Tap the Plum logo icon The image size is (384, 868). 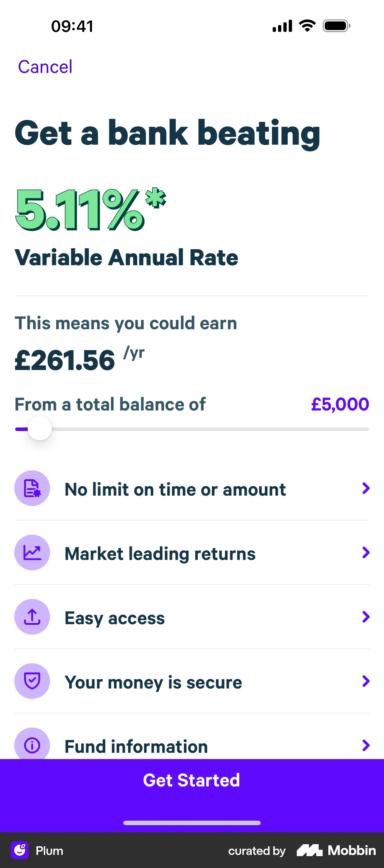[20, 850]
